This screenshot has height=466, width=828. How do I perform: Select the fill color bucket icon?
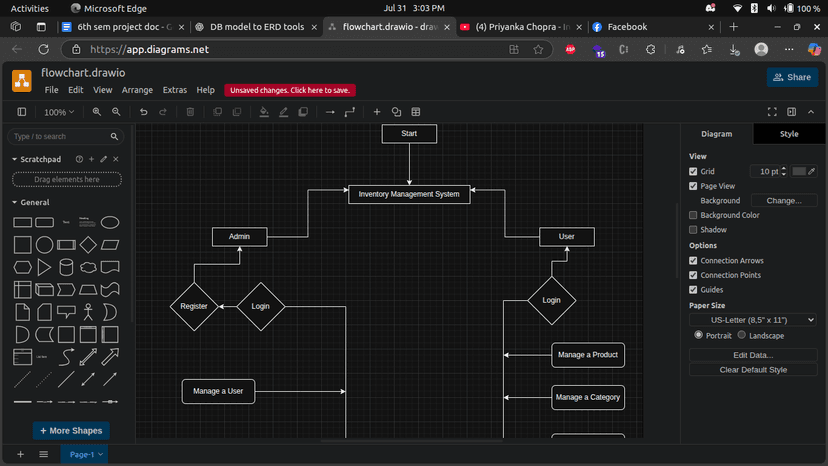(264, 112)
